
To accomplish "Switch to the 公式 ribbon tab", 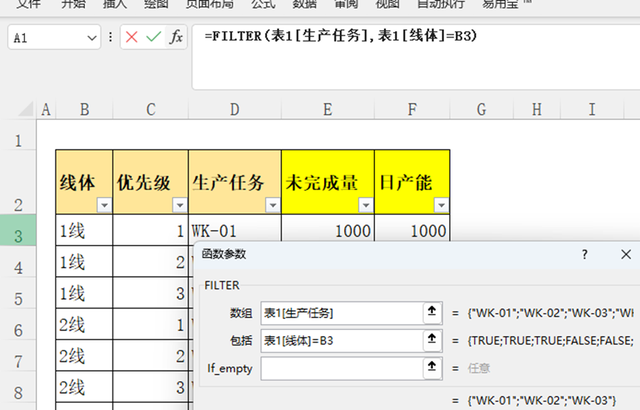I will coord(263,4).
